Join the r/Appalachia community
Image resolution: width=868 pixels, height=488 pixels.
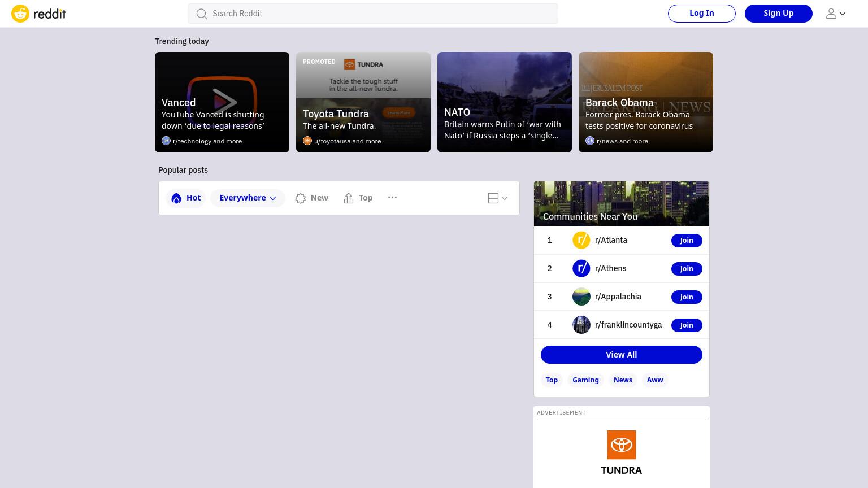(x=687, y=297)
